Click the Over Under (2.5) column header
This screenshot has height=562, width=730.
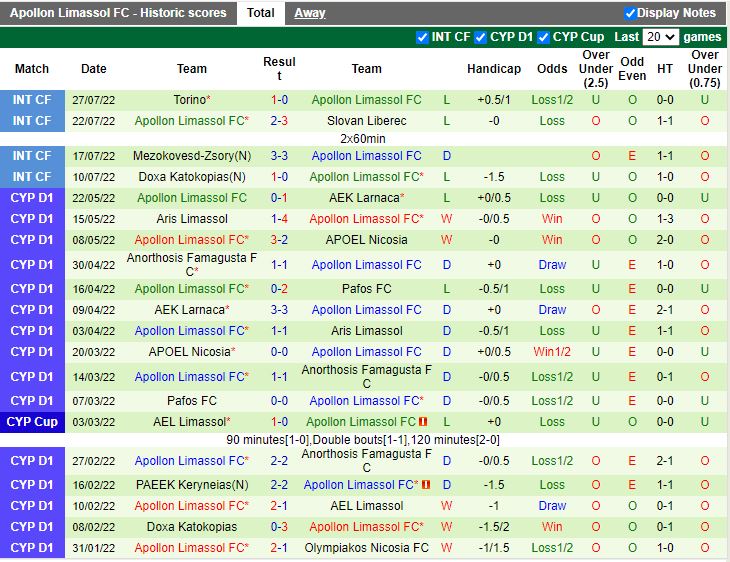[x=596, y=69]
